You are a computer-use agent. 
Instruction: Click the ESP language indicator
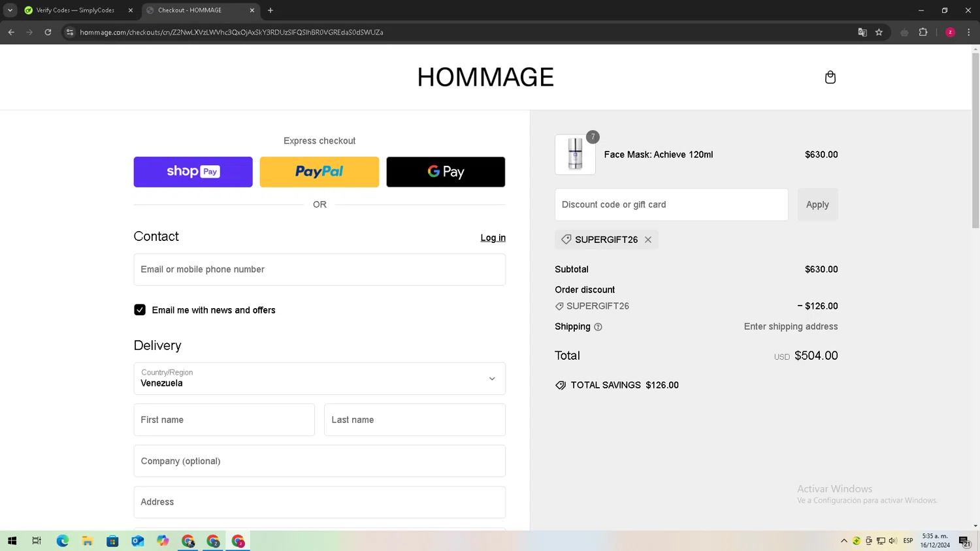[908, 541]
